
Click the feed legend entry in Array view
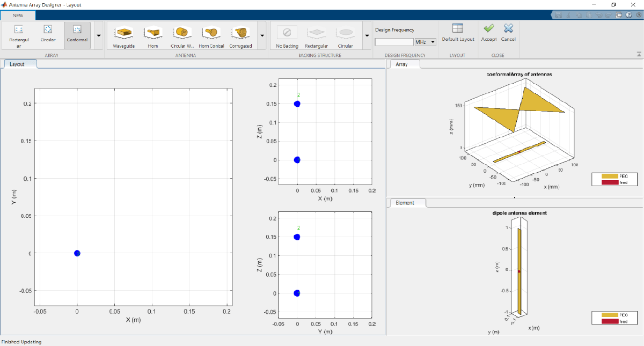pyautogui.click(x=614, y=182)
